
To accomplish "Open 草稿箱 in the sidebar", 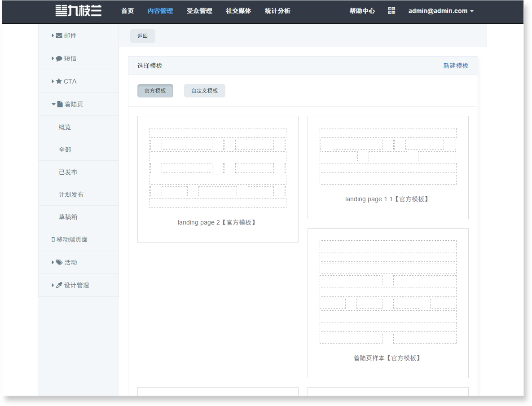I will (68, 217).
